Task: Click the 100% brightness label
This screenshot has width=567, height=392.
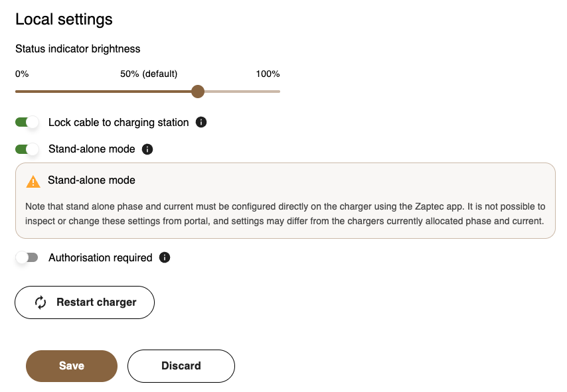Action: (268, 74)
